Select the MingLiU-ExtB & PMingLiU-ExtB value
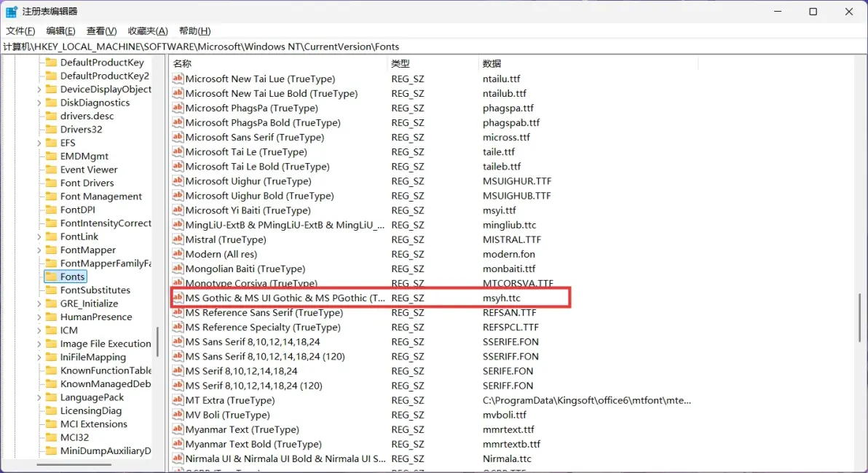The height and width of the screenshot is (473, 868). (285, 225)
